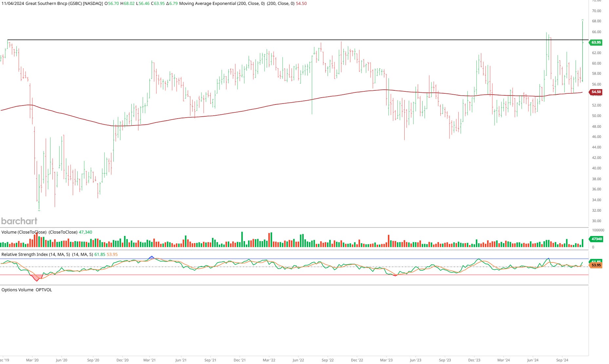Click the Mar '22 date axis label
The image size is (609, 364).
coord(269,360)
